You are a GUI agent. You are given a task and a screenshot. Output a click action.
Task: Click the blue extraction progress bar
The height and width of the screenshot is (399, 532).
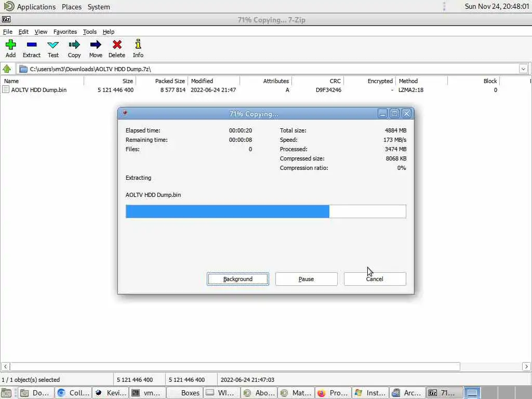pyautogui.click(x=265, y=211)
